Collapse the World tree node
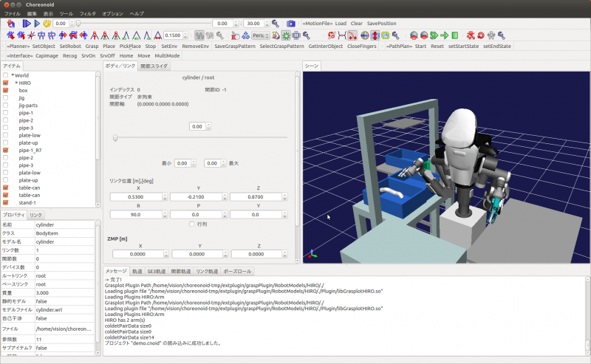Screen dimensions: 591x364 coord(13,75)
